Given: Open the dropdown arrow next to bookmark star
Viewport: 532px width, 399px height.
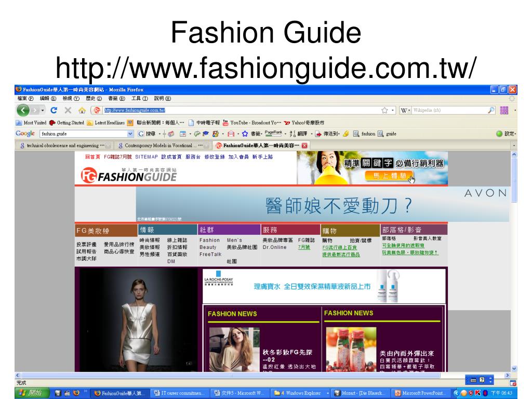Looking at the screenshot, I should coord(393,110).
